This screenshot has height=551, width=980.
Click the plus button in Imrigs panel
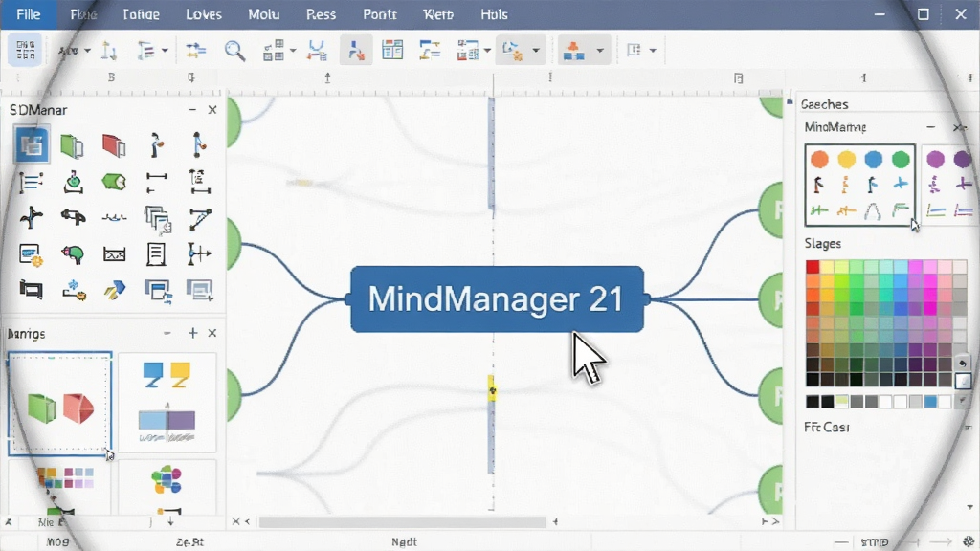(x=192, y=333)
